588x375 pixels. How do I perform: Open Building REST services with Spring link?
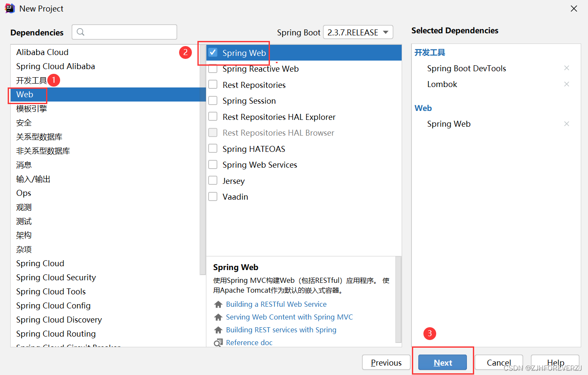281,330
